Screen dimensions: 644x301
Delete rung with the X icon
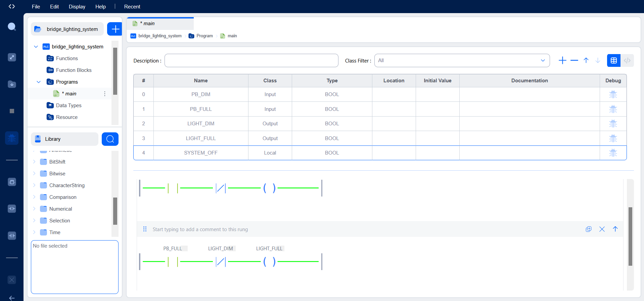point(602,229)
